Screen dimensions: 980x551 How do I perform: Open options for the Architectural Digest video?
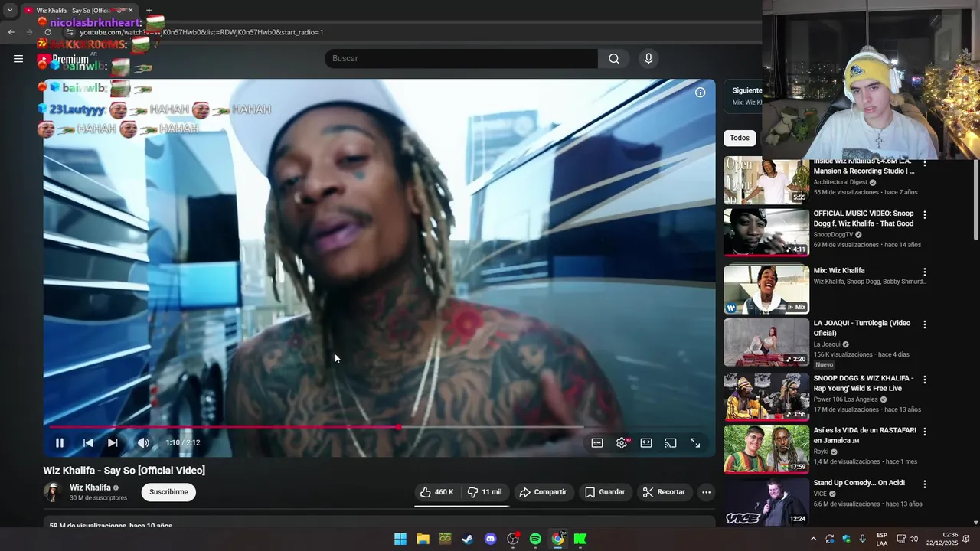tap(925, 163)
